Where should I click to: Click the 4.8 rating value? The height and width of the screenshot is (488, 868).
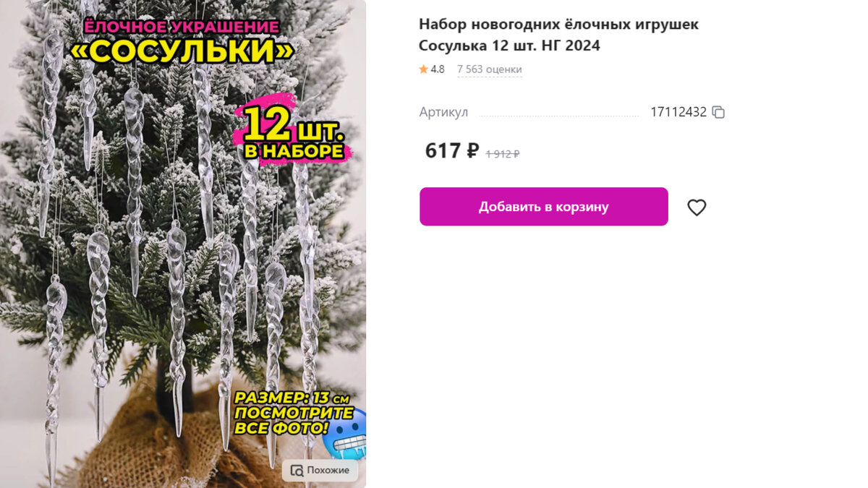(x=438, y=69)
